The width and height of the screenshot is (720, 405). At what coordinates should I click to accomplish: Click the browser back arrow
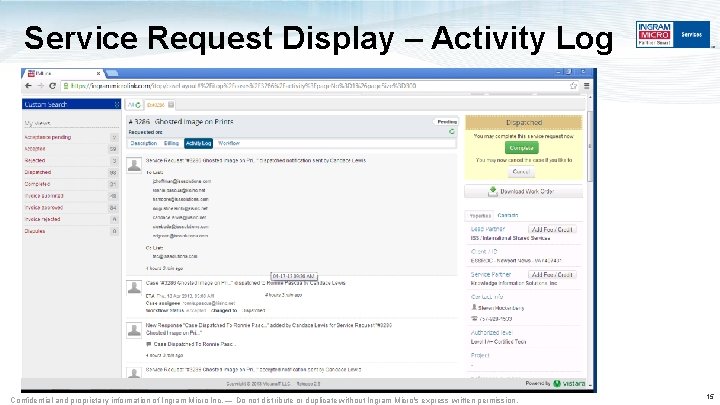pyautogui.click(x=28, y=86)
